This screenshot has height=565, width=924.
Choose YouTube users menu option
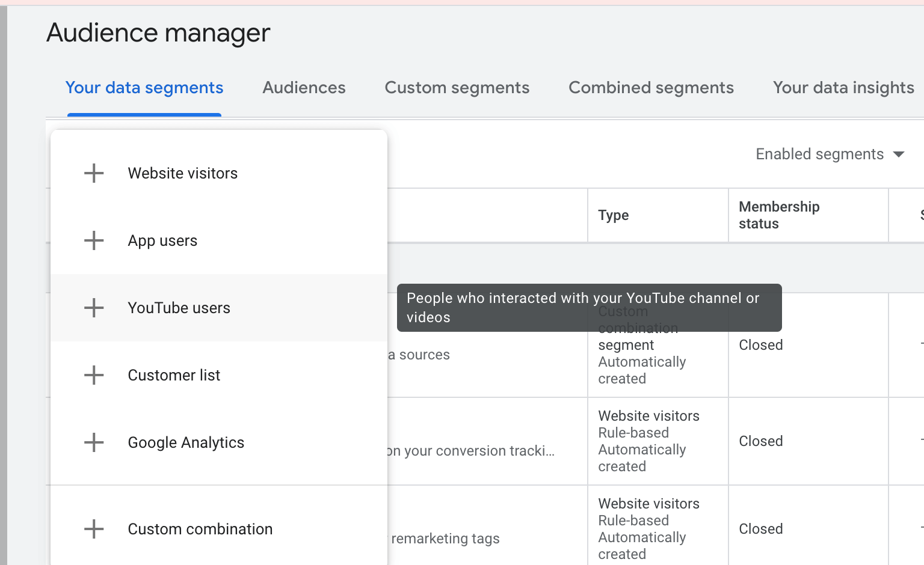pos(179,308)
